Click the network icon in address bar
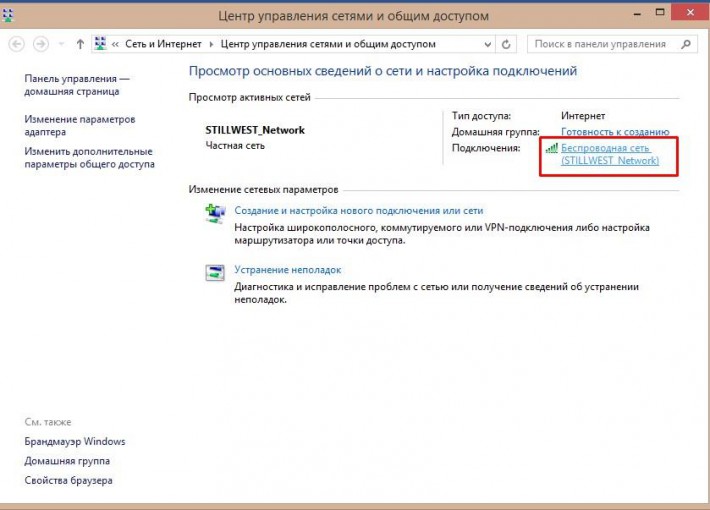Screen dimensions: 710x510 tap(100, 43)
